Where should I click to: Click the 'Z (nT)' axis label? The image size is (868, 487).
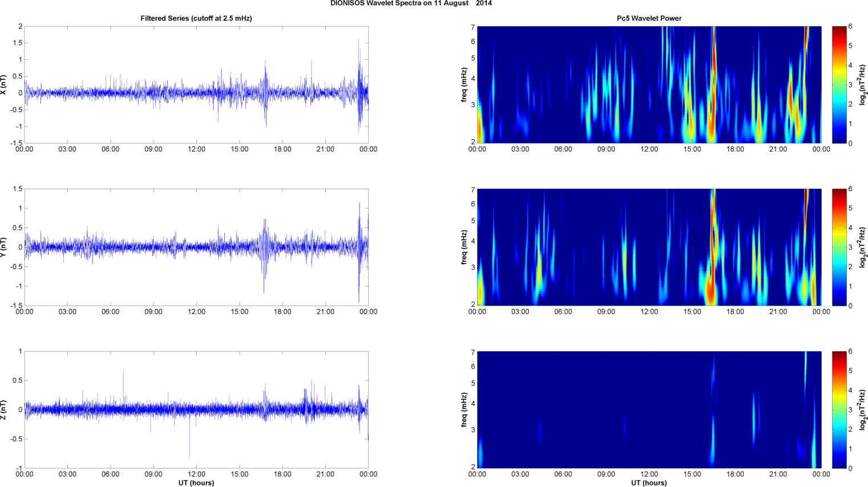click(4, 409)
